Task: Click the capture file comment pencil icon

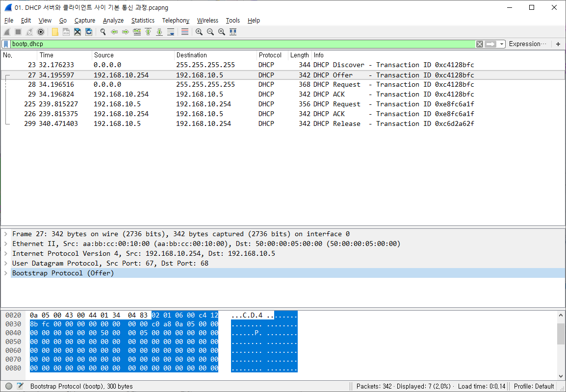Action: tap(20, 386)
